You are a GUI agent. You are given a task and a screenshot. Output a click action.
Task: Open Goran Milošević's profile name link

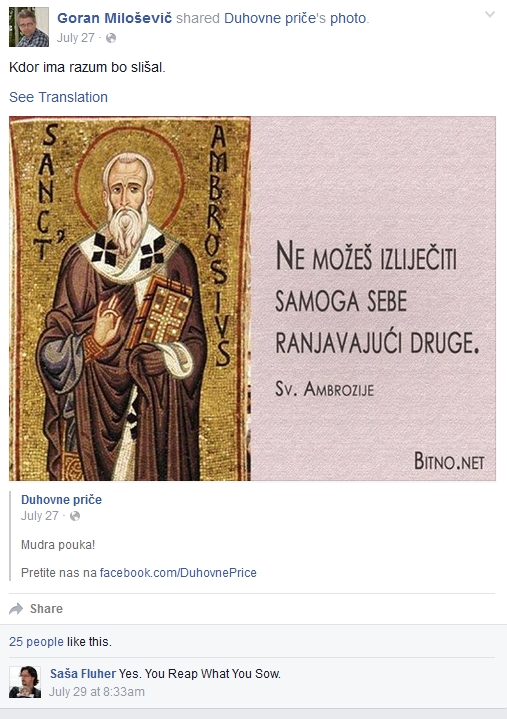pos(115,18)
